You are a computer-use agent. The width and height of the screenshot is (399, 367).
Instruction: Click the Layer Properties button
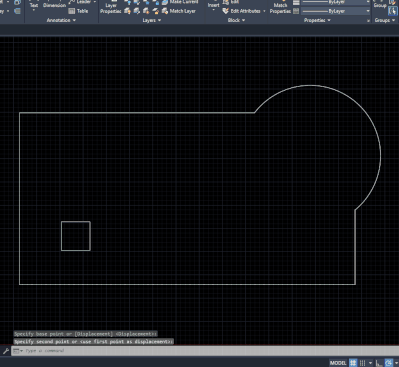[111, 7]
